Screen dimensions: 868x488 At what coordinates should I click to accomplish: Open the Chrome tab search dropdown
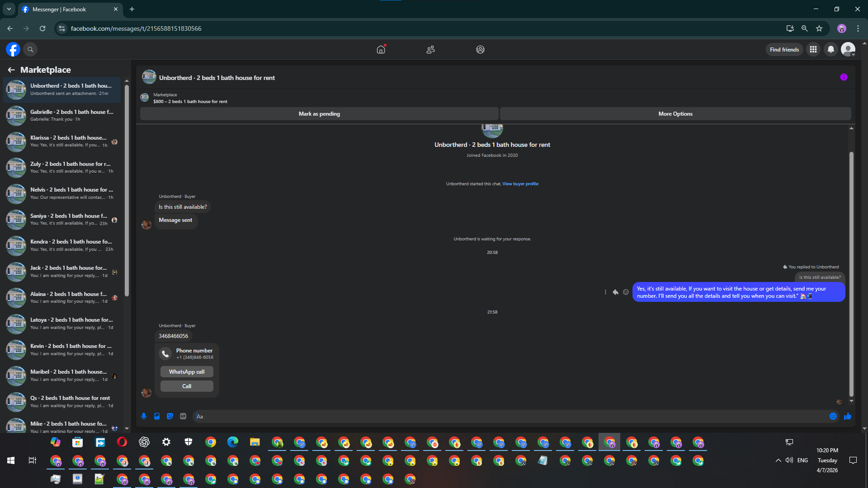(9, 9)
